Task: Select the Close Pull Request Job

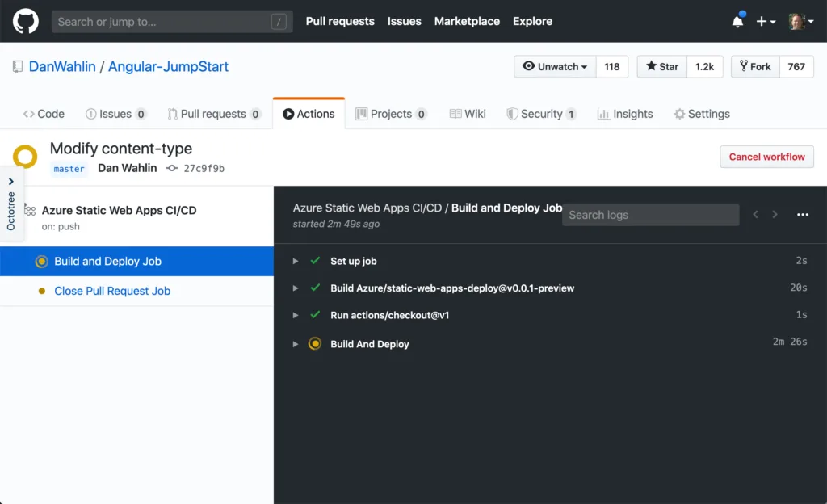Action: click(x=112, y=291)
